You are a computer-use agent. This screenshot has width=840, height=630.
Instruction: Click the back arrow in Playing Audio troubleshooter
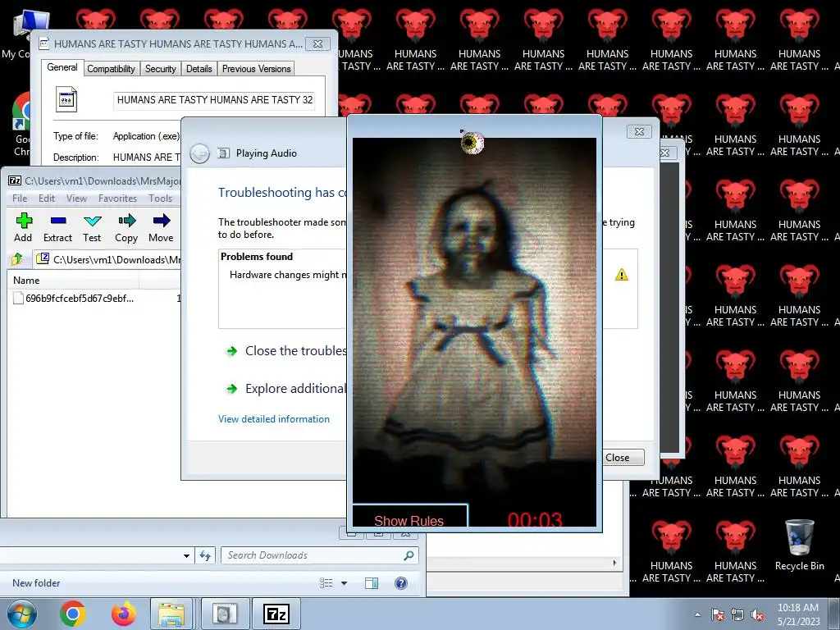point(200,153)
